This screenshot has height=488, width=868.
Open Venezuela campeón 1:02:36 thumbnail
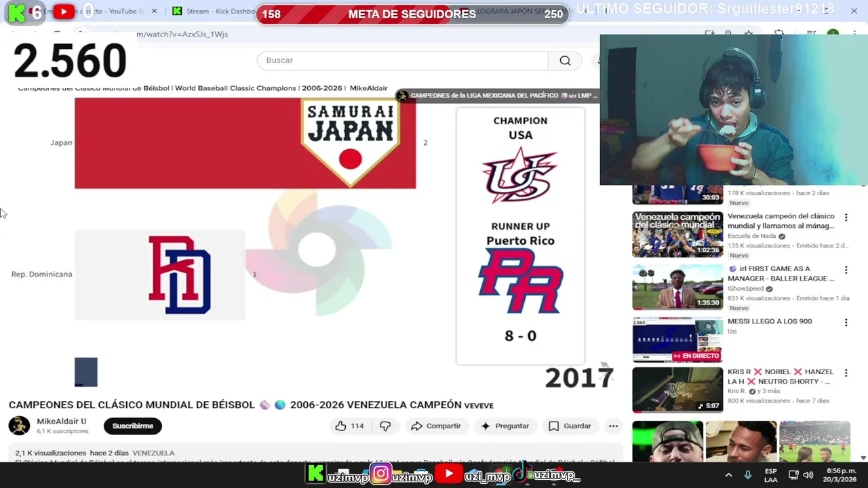(x=677, y=234)
